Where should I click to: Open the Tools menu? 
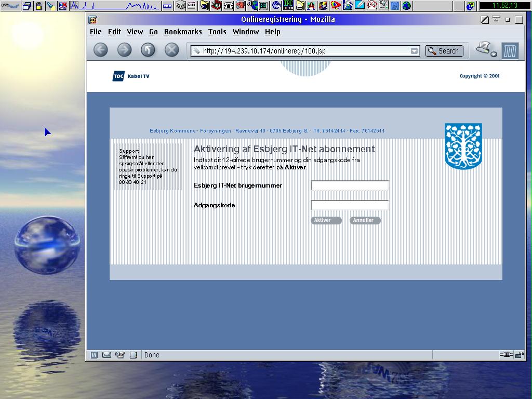217,32
